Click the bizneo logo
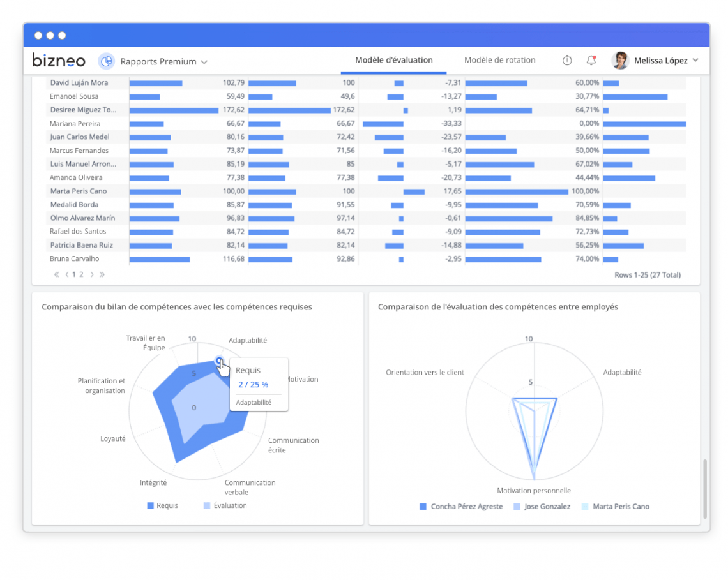Image resolution: width=728 pixels, height=580 pixels. 59,60
